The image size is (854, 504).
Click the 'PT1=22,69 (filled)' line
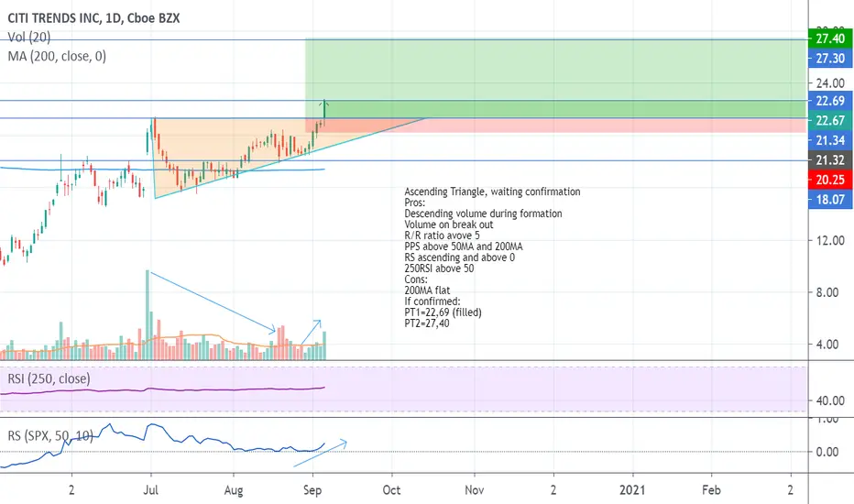pyautogui.click(x=443, y=312)
